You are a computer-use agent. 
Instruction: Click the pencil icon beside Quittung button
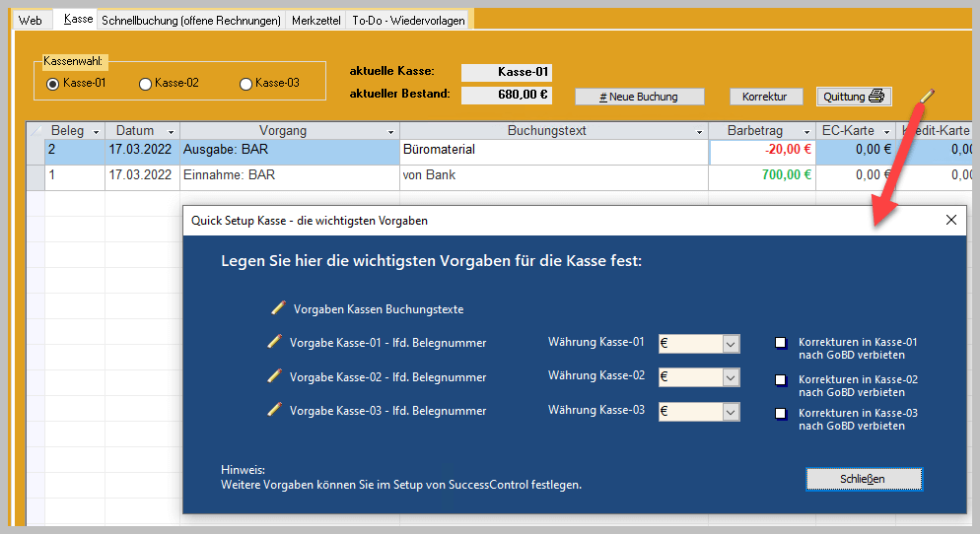[926, 96]
